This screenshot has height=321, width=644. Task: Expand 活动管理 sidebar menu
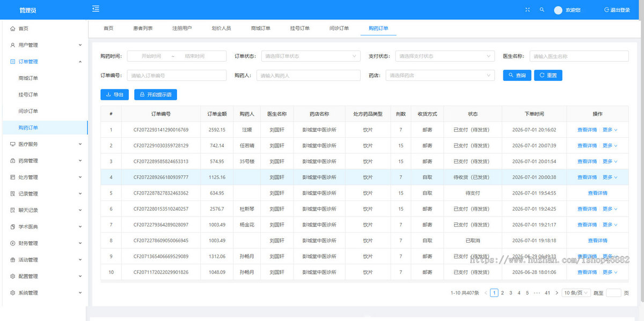click(x=44, y=260)
